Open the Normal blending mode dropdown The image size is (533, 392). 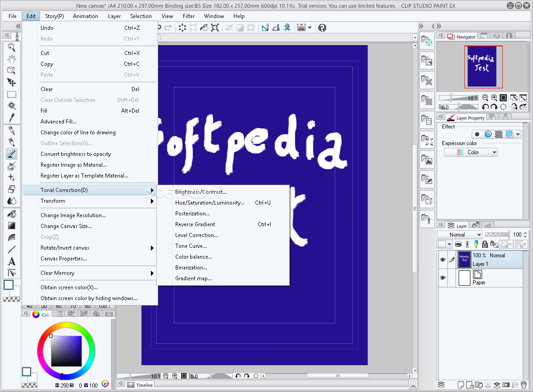[460, 235]
